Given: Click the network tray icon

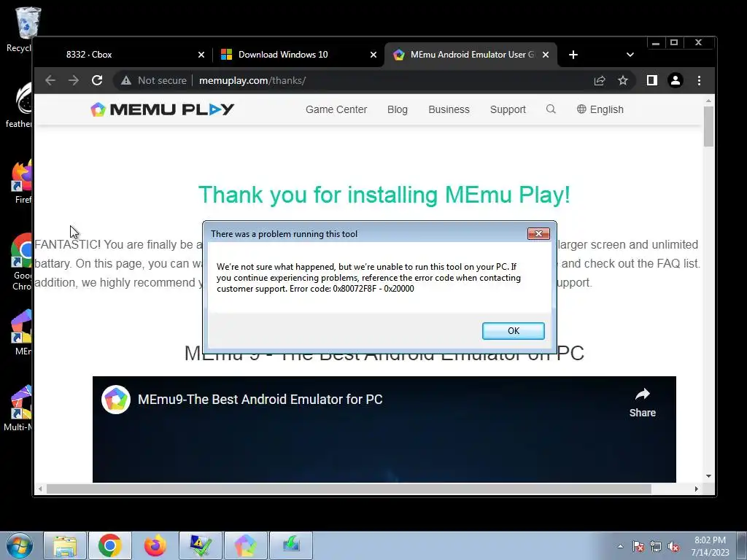Looking at the screenshot, I should [x=656, y=546].
